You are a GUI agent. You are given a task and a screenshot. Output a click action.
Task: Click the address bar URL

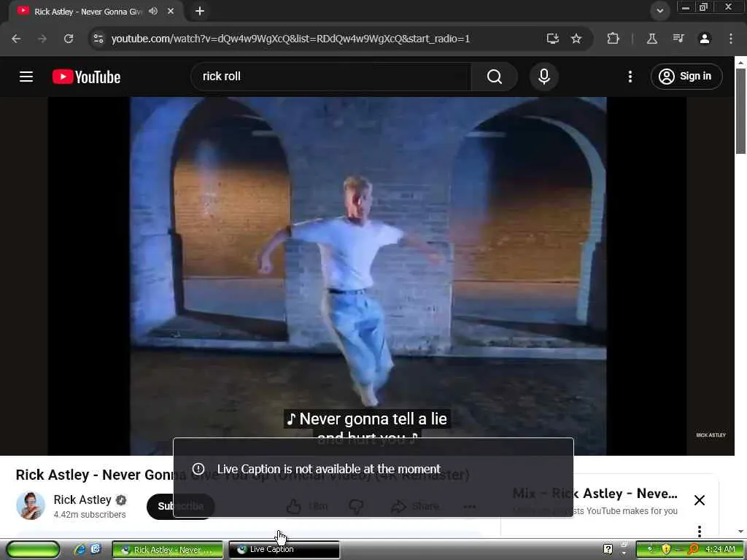coord(290,39)
